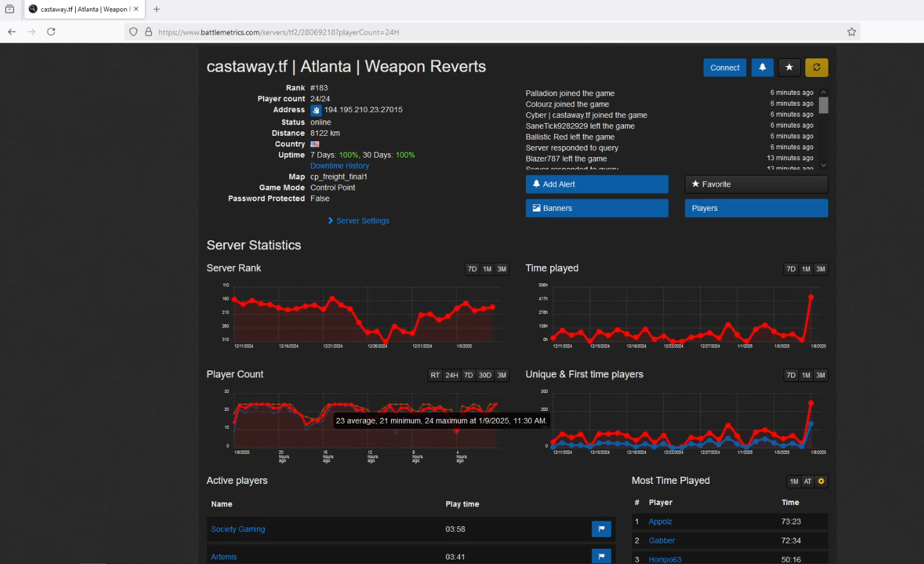The height and width of the screenshot is (564, 924).
Task: Click the Connect button
Action: (x=725, y=67)
